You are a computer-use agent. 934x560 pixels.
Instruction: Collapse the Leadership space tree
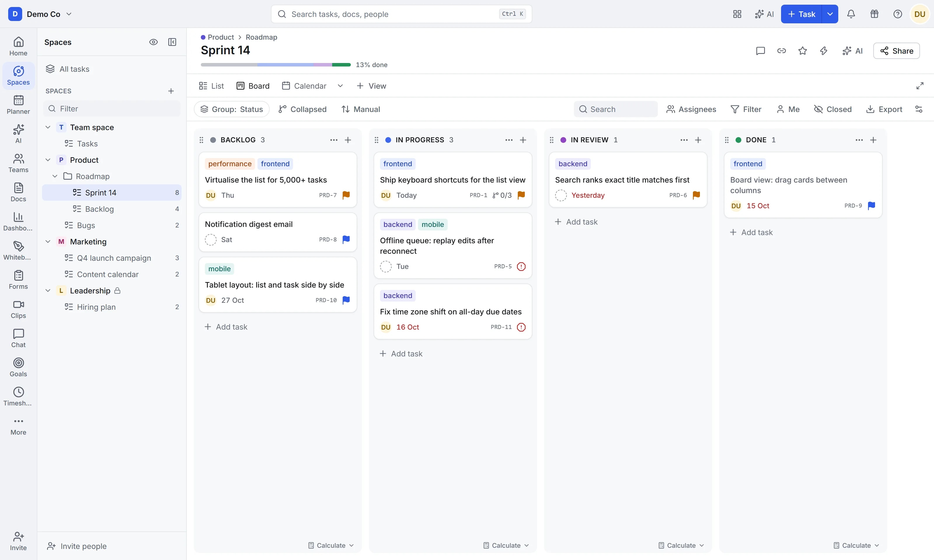(48, 290)
